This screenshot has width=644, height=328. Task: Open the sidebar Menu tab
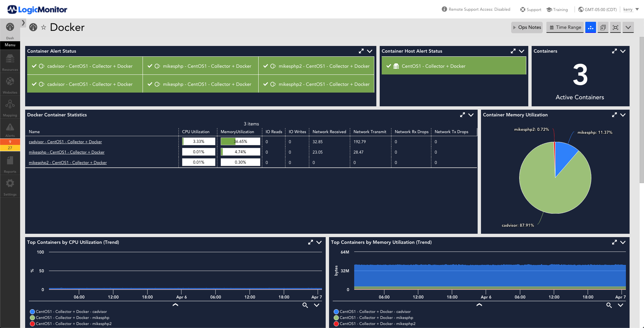click(x=10, y=45)
